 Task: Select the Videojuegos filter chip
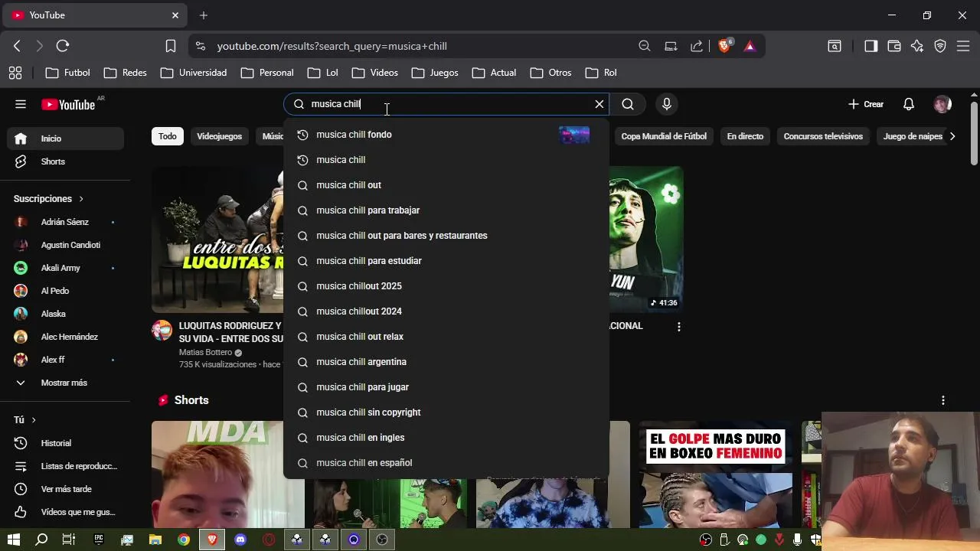click(220, 136)
